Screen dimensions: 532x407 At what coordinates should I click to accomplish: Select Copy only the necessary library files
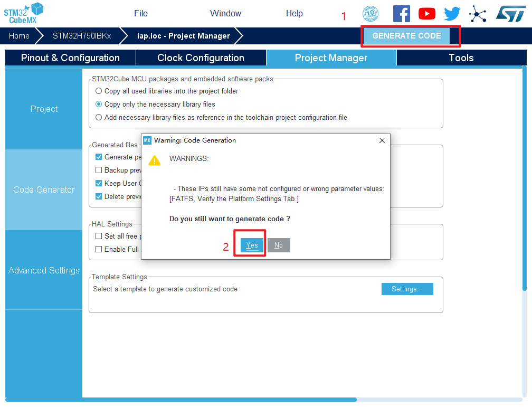[x=99, y=104]
